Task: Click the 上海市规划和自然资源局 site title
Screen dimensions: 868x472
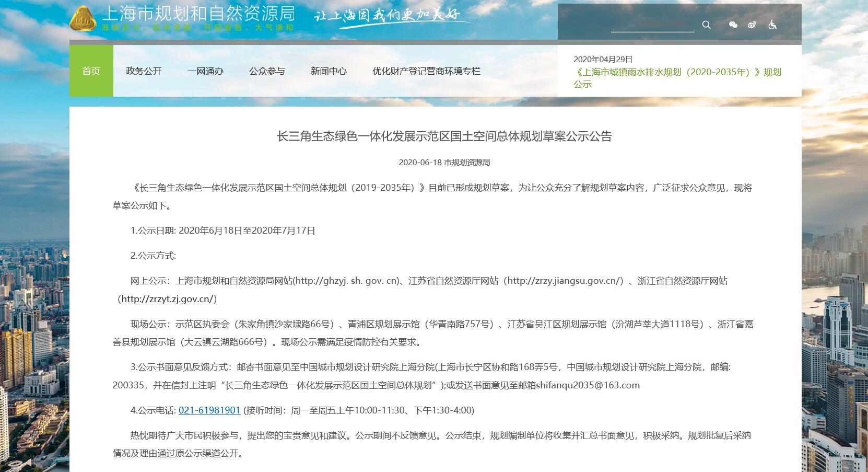Action: (198, 13)
